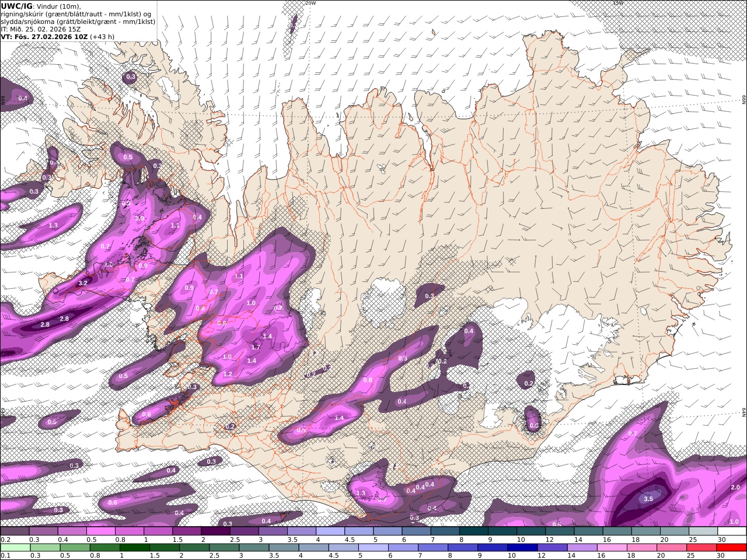Screen dimensions: 747x560
Task: Click the 15W longitude label
Action: coord(618,3)
